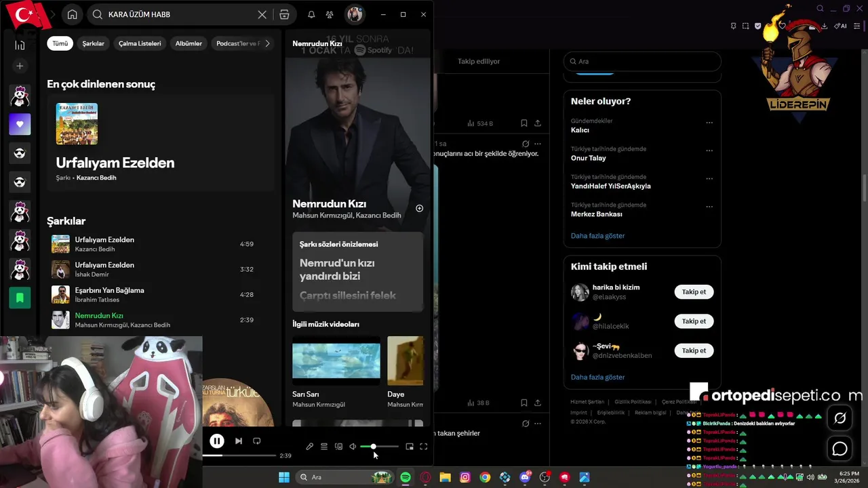Open more options for Kalıcı trend

click(x=709, y=123)
